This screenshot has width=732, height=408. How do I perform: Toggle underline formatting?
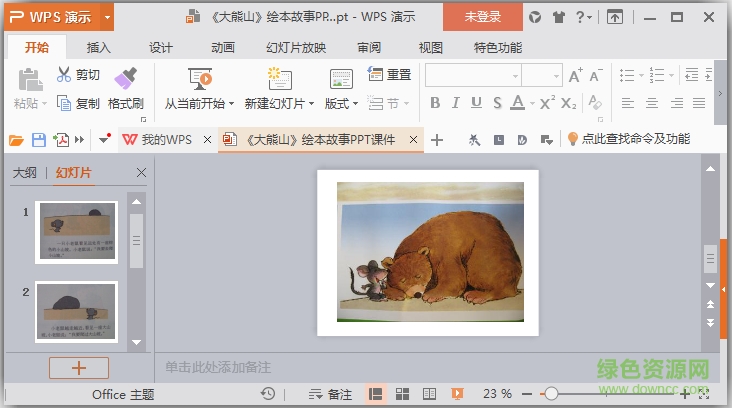[x=476, y=103]
